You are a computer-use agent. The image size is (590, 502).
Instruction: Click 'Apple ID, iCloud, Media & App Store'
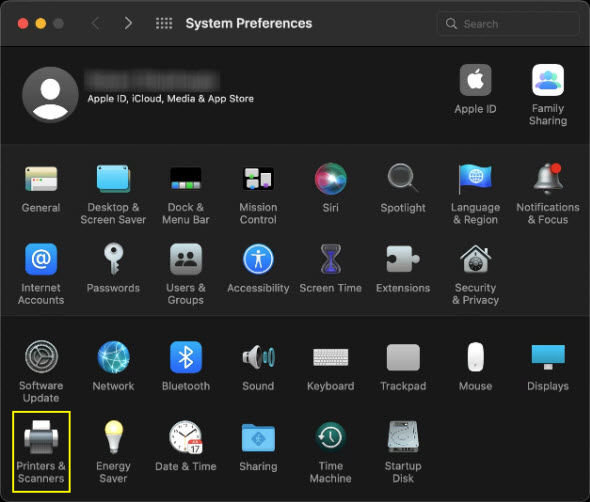tap(170, 99)
